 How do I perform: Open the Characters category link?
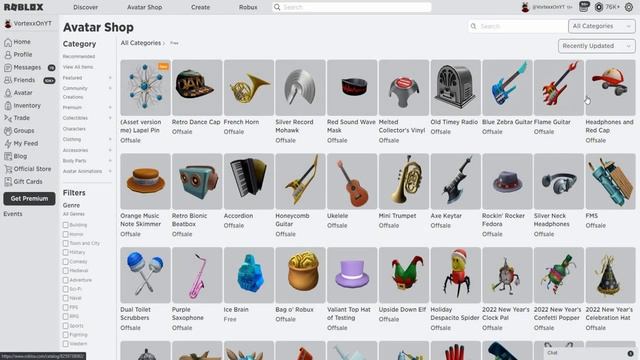(74, 129)
